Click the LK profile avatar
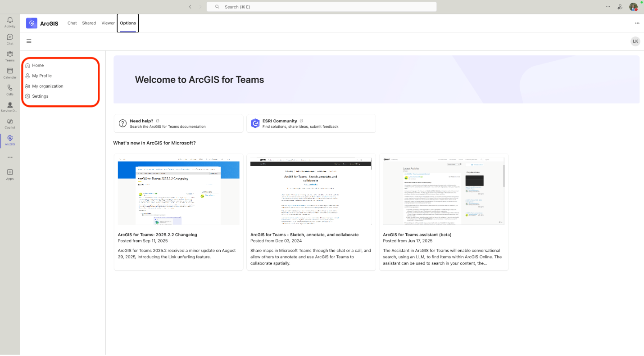The height and width of the screenshot is (356, 644). point(635,41)
